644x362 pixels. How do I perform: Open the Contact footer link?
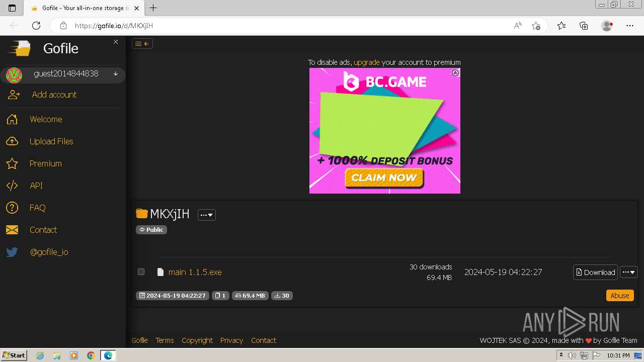click(x=264, y=340)
